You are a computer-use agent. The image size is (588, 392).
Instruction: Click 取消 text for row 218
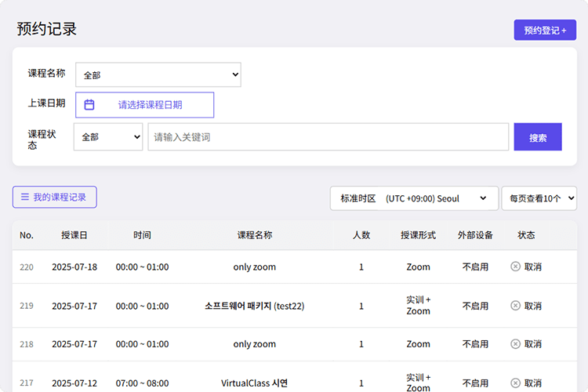pos(532,344)
